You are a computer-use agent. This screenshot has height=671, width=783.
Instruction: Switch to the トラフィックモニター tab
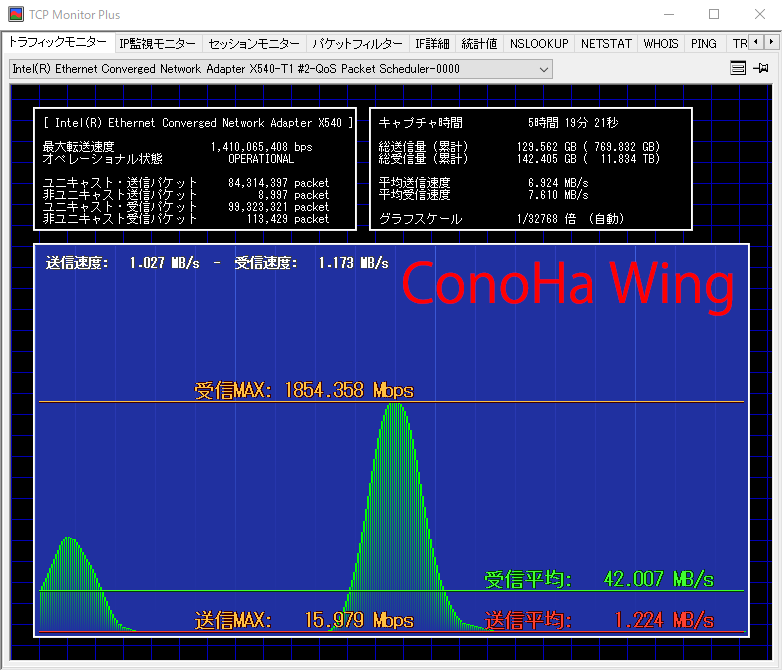coord(57,43)
